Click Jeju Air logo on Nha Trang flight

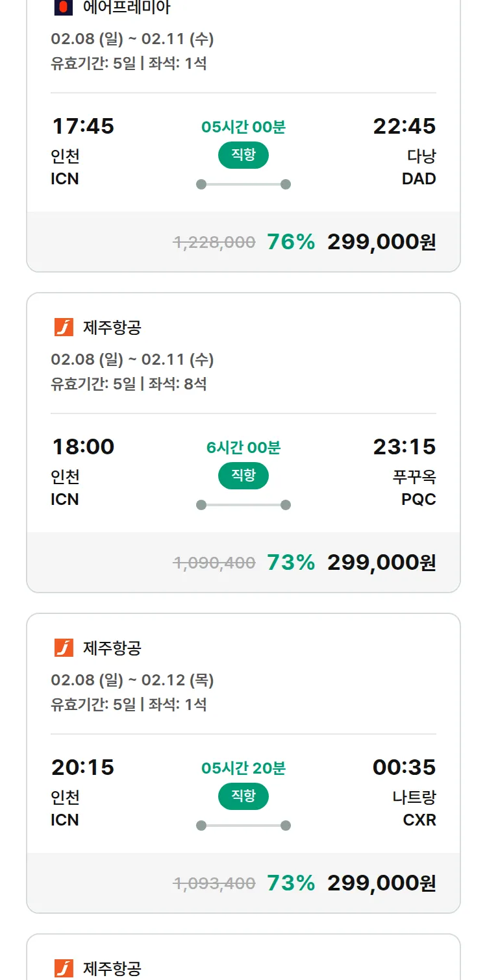(x=64, y=648)
